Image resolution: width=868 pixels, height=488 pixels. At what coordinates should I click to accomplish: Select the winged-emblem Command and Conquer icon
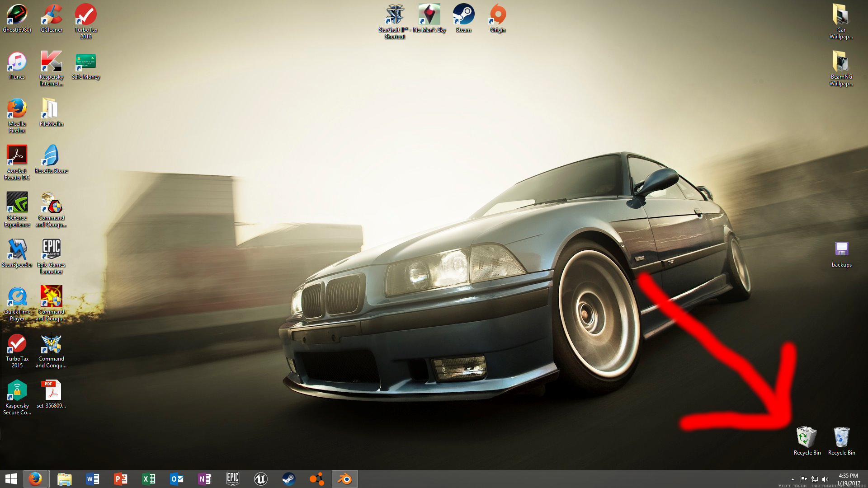click(51, 350)
